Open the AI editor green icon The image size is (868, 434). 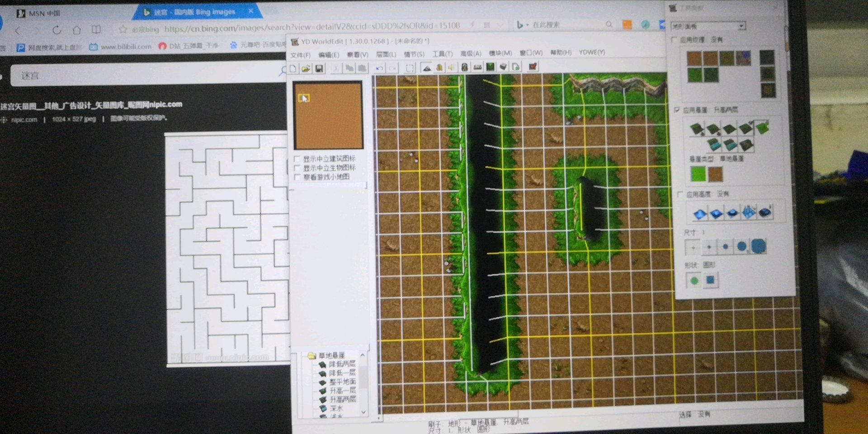(490, 67)
